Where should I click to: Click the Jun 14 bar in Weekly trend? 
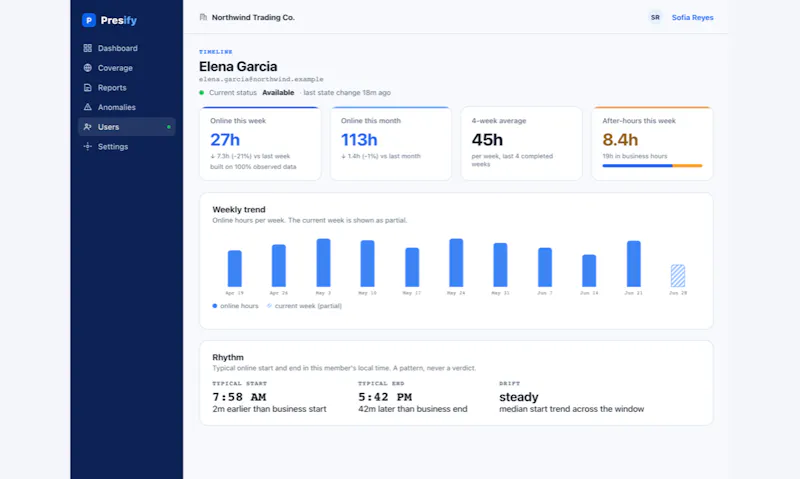coord(589,270)
